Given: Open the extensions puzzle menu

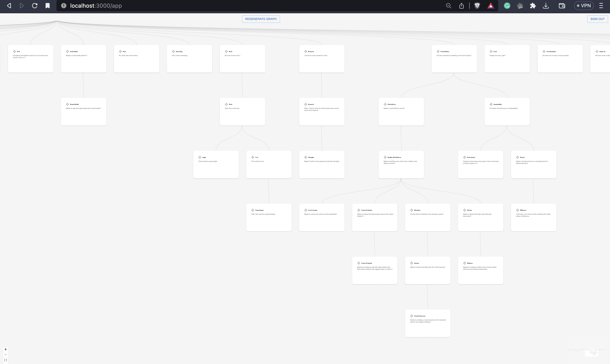Looking at the screenshot, I should 533,6.
